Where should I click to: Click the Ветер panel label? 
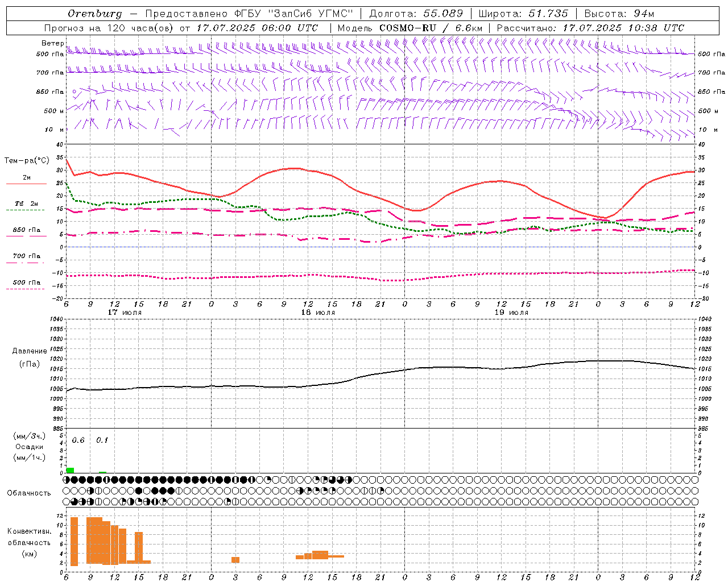point(53,43)
